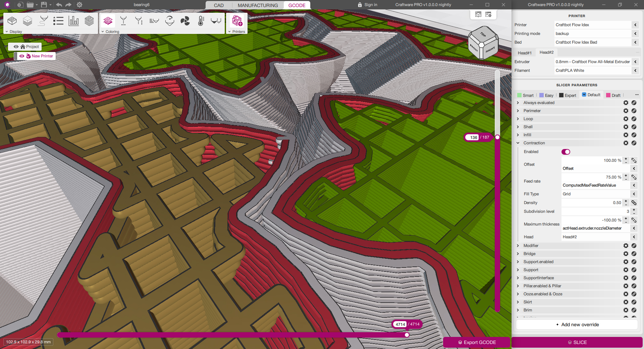Click the Export GCODE button
Viewport: 644px width, 349px height.
[477, 342]
